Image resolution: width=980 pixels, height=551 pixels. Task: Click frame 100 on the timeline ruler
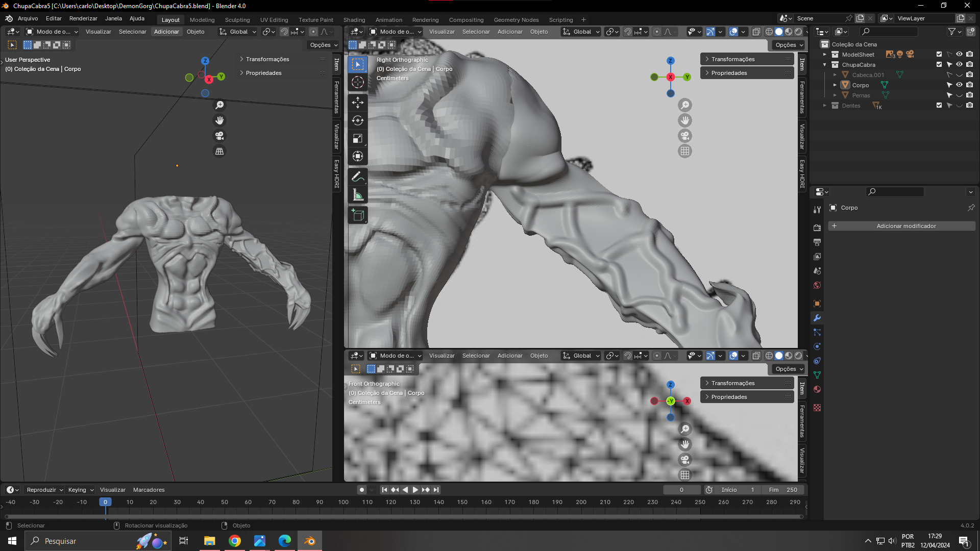(x=343, y=502)
